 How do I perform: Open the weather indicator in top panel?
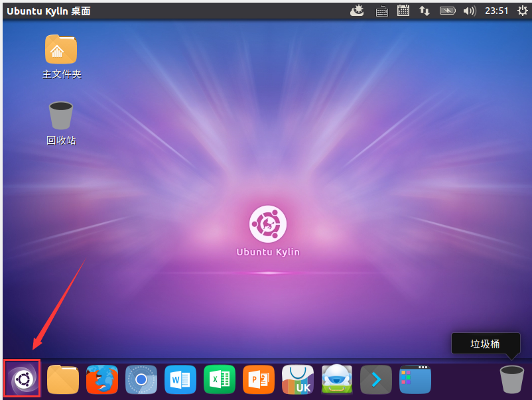[357, 11]
